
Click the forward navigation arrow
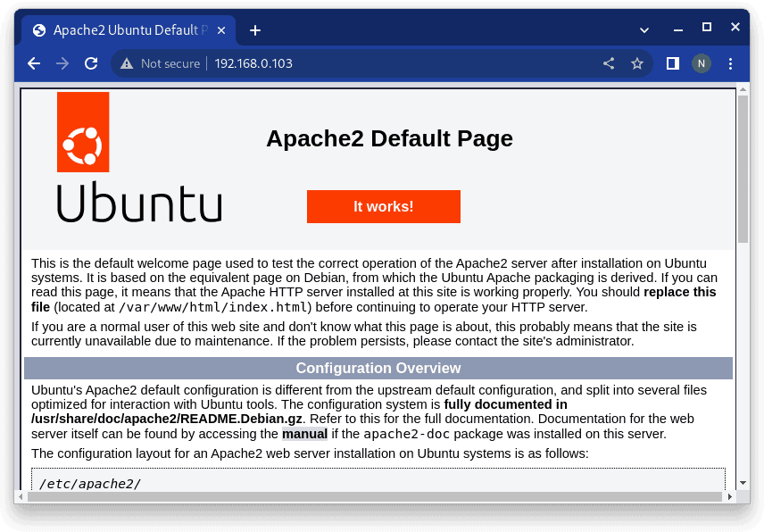[62, 63]
